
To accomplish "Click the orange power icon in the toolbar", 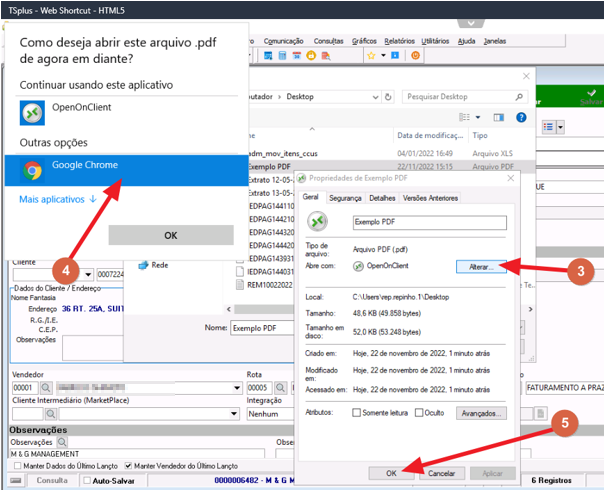I will [x=415, y=55].
